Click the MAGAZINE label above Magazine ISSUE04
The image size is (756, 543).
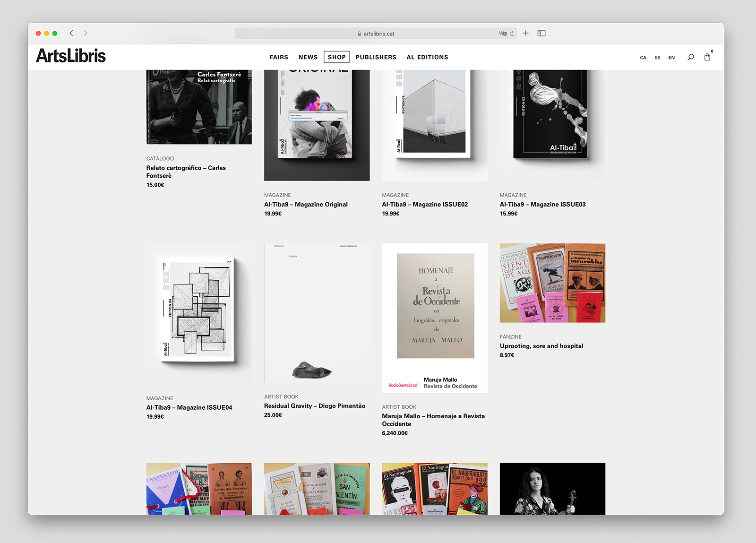pos(160,398)
